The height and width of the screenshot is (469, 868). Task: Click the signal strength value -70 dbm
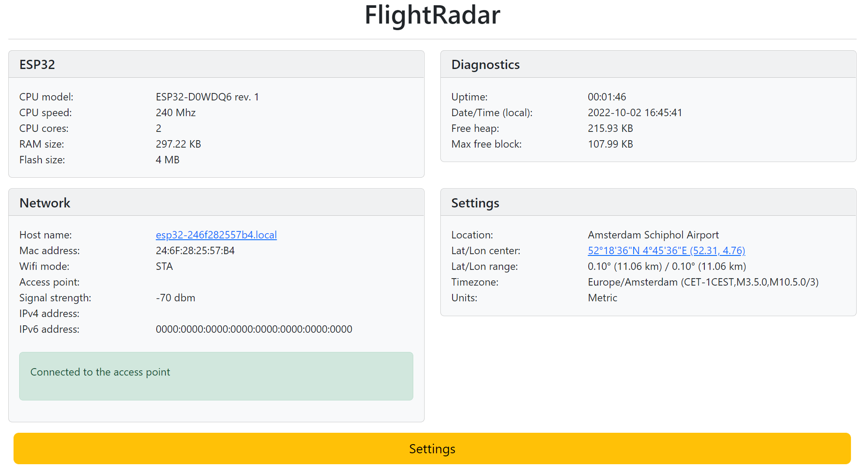tap(175, 298)
